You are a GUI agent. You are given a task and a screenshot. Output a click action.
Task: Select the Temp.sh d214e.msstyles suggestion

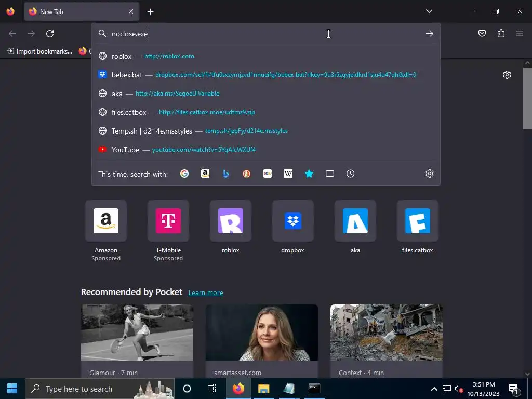tap(266, 130)
